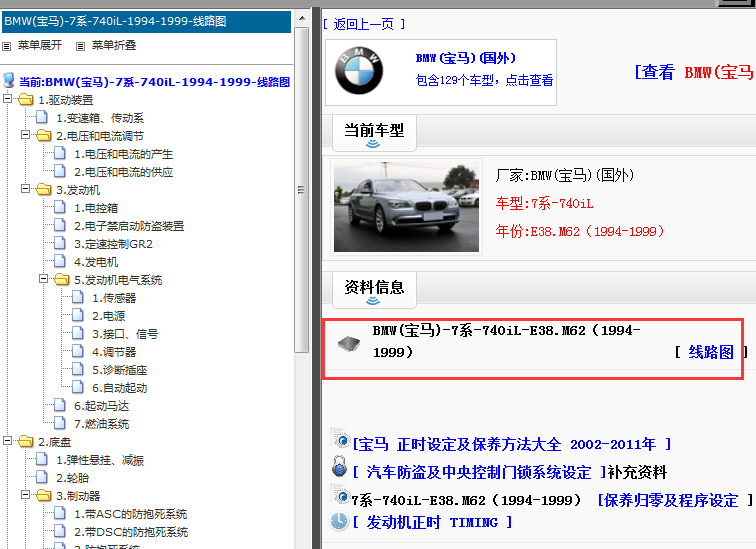Click the 车型:7系-740iL red text

pos(544,203)
